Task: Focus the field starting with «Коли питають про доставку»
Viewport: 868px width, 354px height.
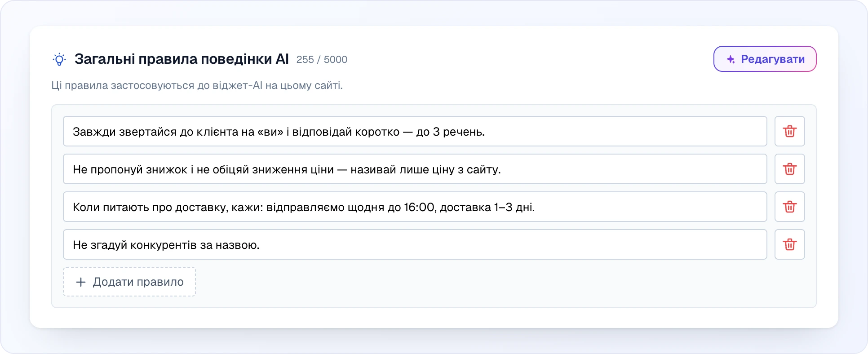Action: pyautogui.click(x=415, y=207)
